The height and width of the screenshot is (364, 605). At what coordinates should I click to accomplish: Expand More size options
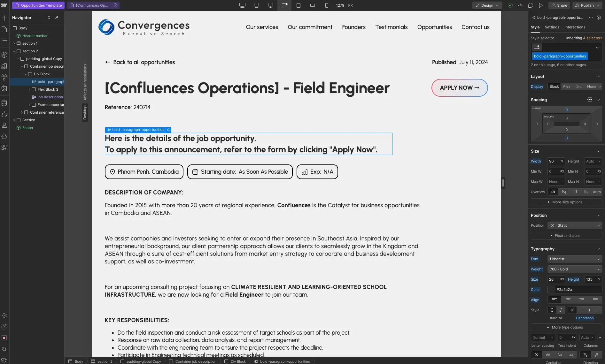[x=566, y=202]
